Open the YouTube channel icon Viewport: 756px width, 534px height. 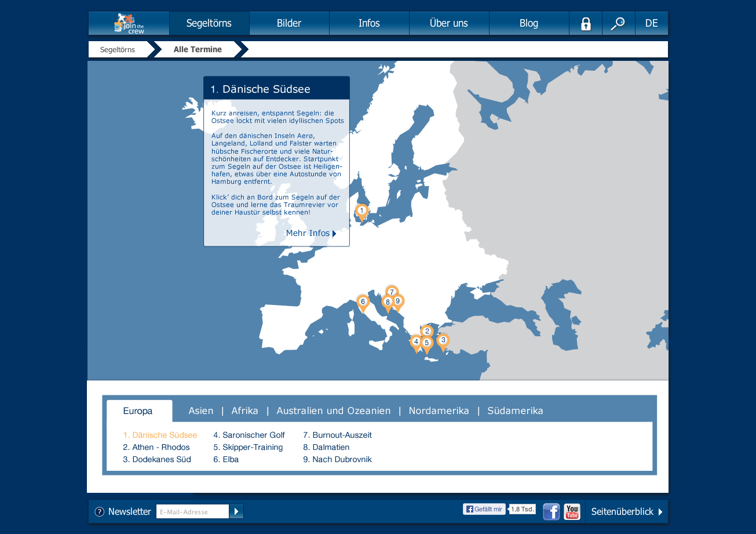(x=572, y=511)
